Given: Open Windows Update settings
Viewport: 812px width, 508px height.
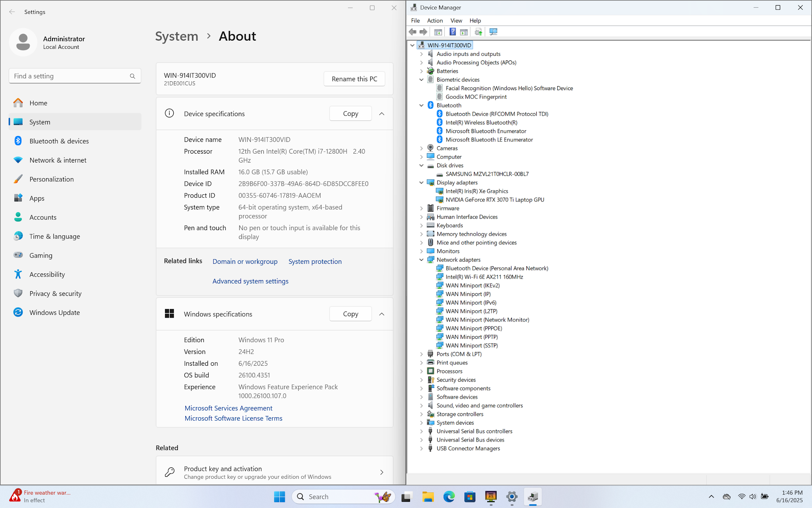Looking at the screenshot, I should point(75,312).
